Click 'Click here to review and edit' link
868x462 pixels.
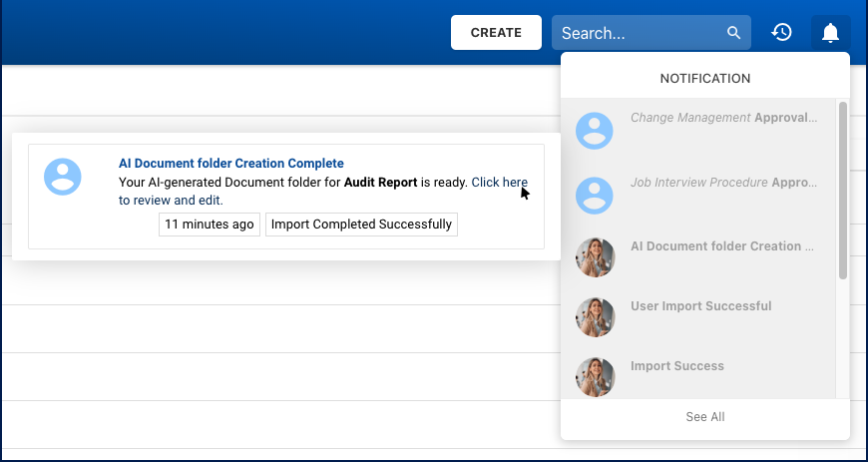(499, 183)
